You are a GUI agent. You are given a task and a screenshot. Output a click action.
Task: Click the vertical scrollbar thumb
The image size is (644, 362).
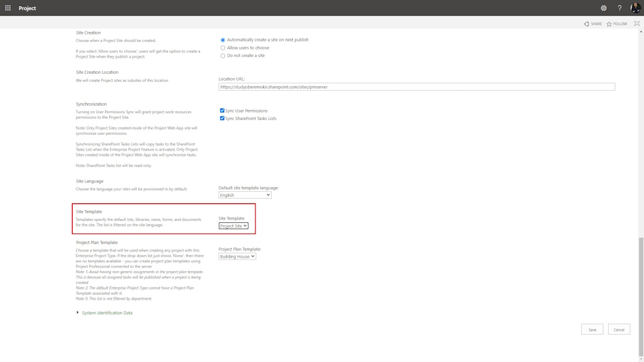[641, 297]
